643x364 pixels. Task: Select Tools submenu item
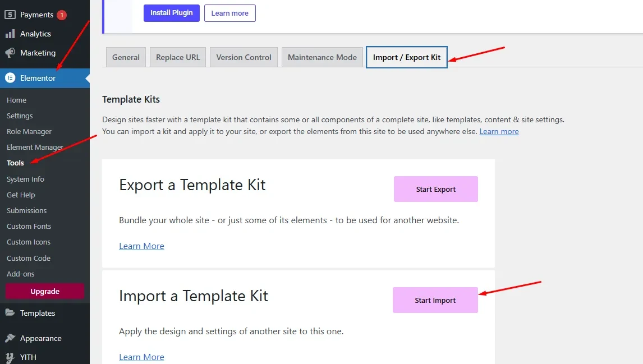point(15,163)
